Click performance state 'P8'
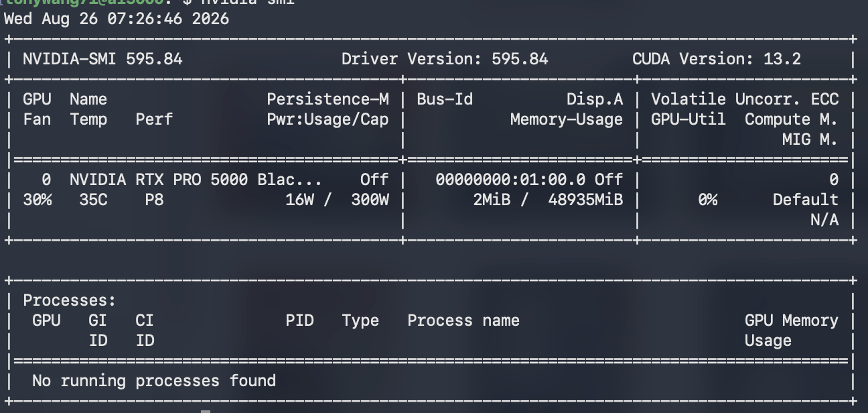The width and height of the screenshot is (868, 413). coord(154,200)
